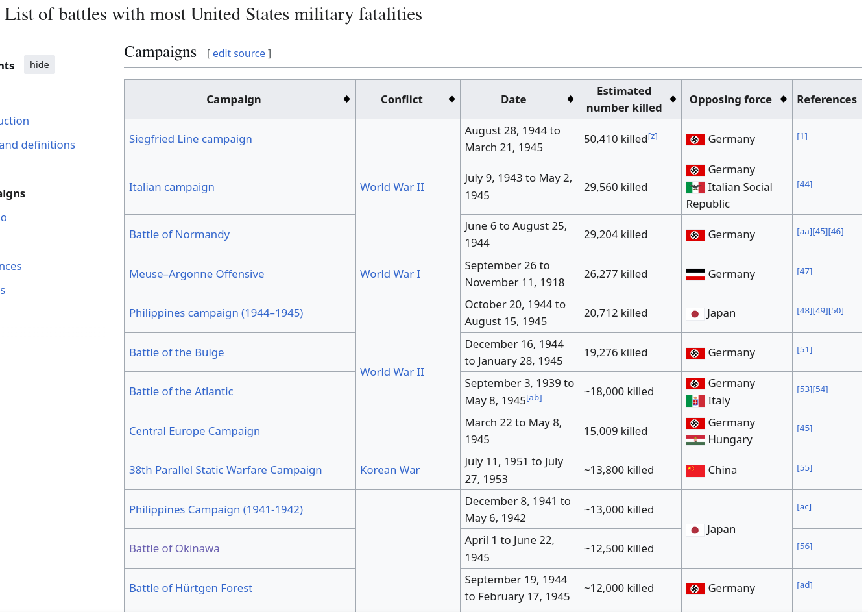Open reference [51] for Battle of the Bulge
Screen dimensions: 868x612
[x=804, y=350]
